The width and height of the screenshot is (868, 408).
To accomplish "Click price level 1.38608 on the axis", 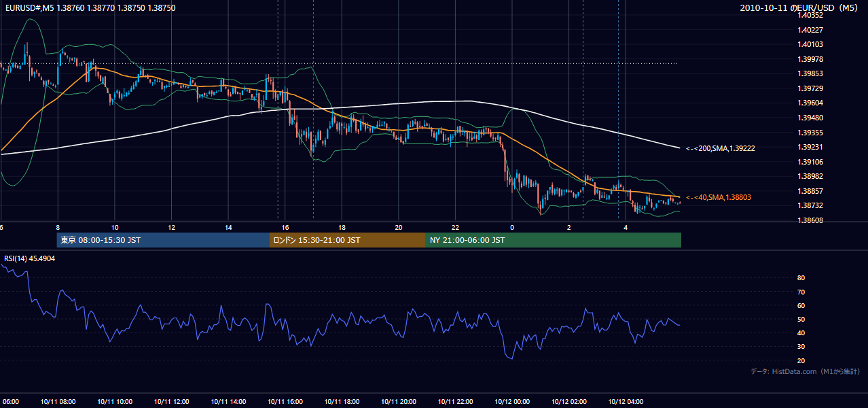I will click(x=810, y=220).
